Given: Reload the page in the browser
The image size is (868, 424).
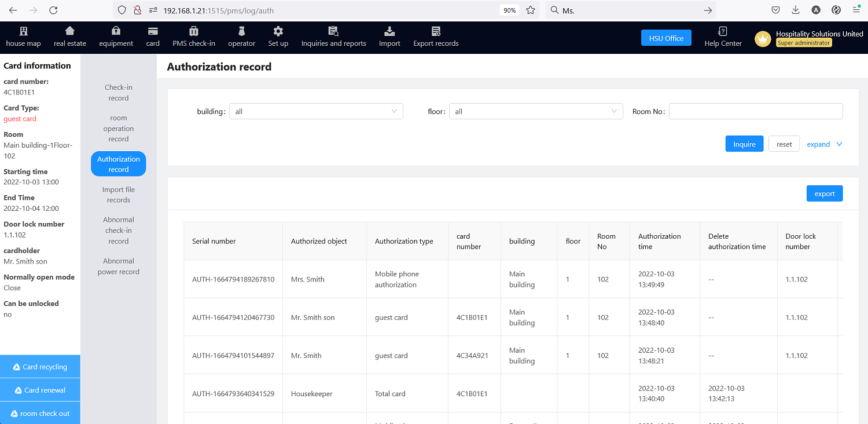Looking at the screenshot, I should tap(53, 10).
